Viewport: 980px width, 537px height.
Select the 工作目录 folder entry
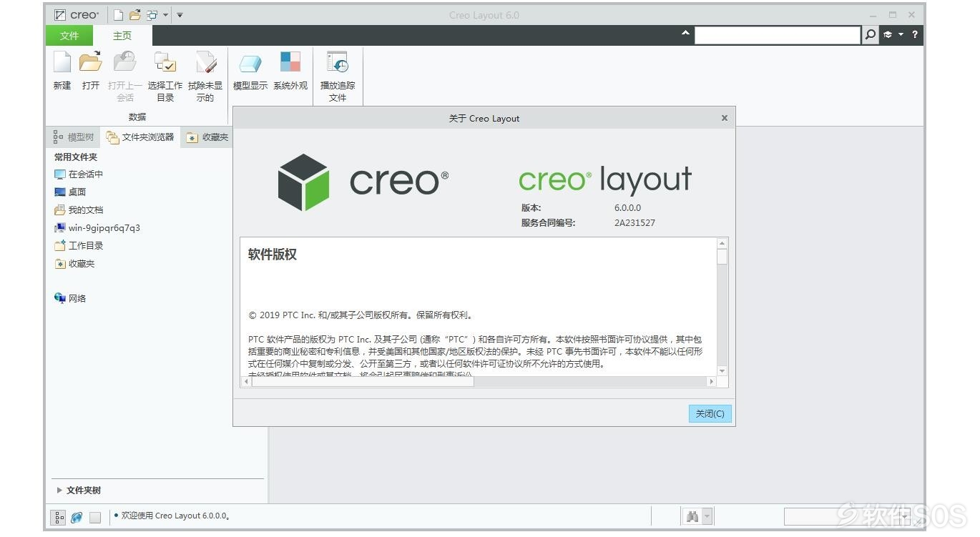79,246
